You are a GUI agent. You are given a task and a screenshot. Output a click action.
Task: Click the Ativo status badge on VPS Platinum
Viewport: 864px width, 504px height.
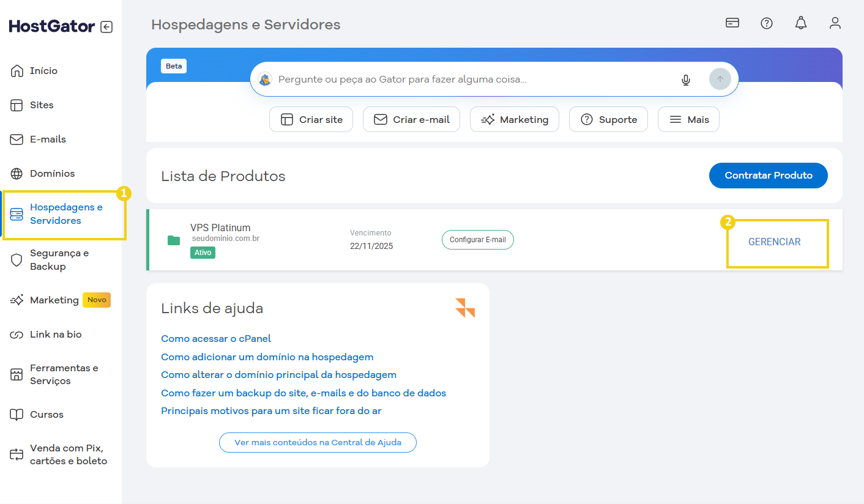tap(203, 252)
